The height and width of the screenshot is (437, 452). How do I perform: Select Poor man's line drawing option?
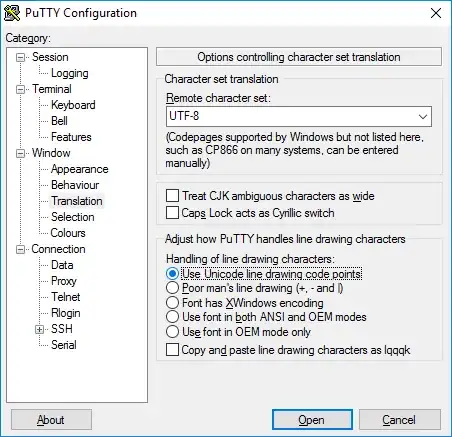pos(172,288)
